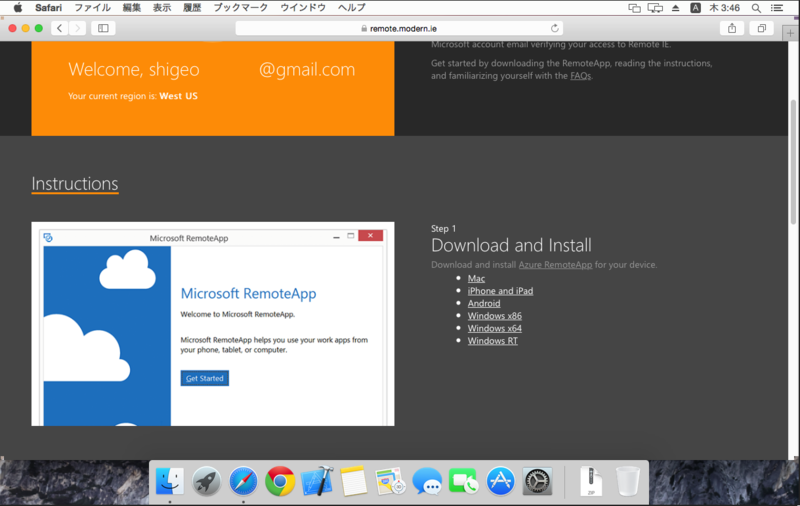
Task: Open the Share button in Safari toolbar
Action: click(732, 28)
